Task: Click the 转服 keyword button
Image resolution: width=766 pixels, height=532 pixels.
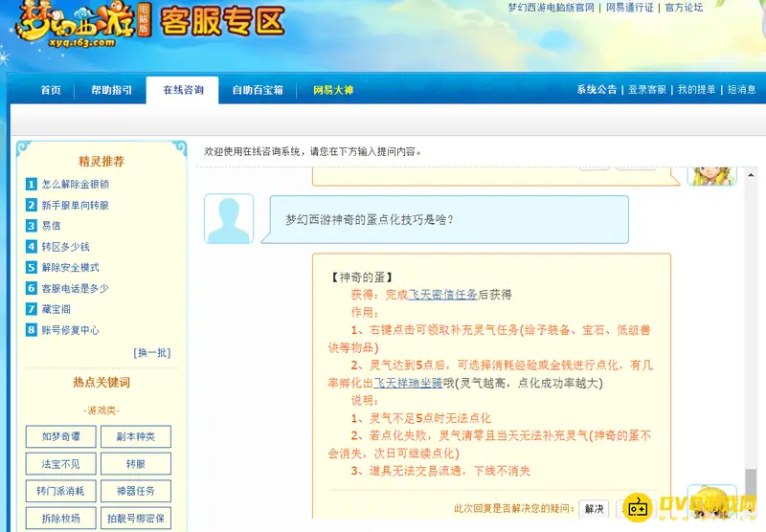Action: point(136,464)
